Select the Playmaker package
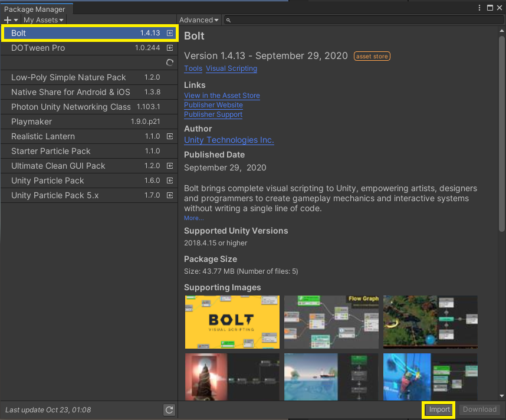The height and width of the screenshot is (420, 506). tap(89, 122)
